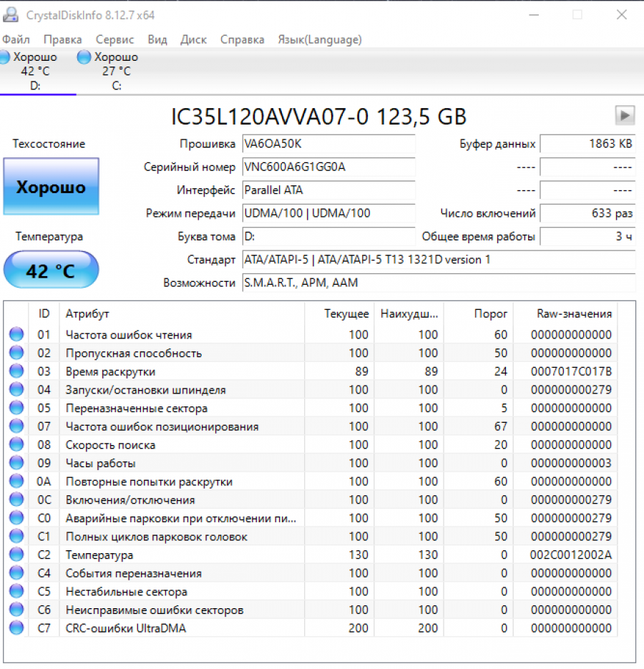The height and width of the screenshot is (669, 644).
Task: Click the next disk arrow button
Action: [x=625, y=114]
